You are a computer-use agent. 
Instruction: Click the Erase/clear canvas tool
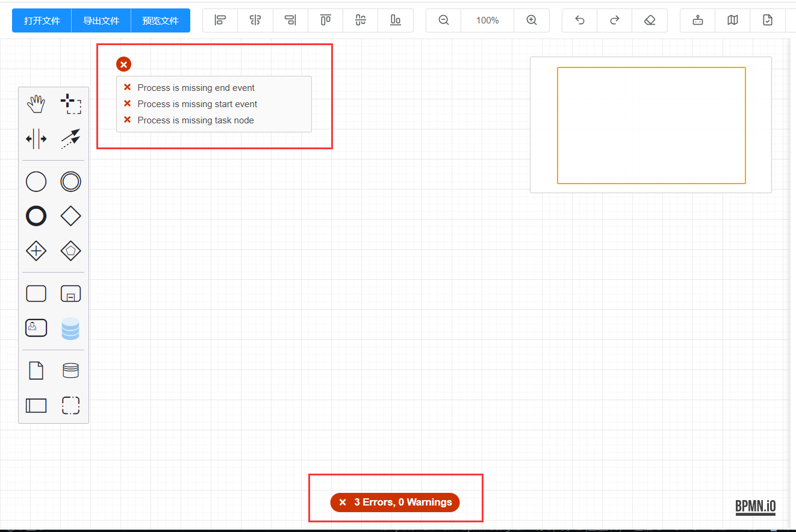click(x=650, y=20)
